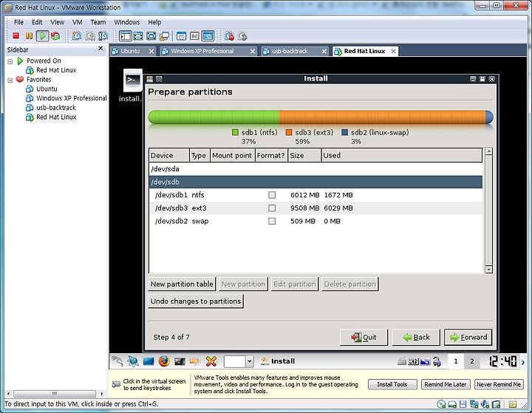Image resolution: width=532 pixels, height=413 pixels.
Task: Click the floppy device status bar icon
Action: [x=463, y=404]
